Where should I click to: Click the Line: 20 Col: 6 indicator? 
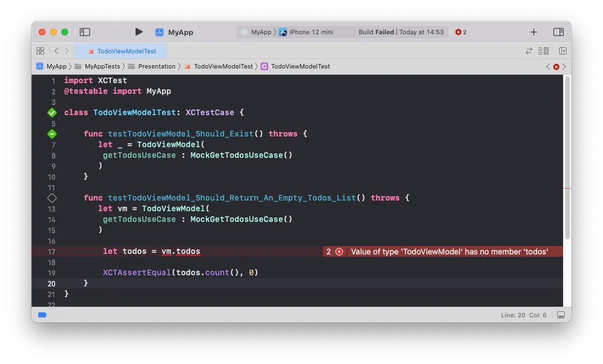(x=523, y=315)
